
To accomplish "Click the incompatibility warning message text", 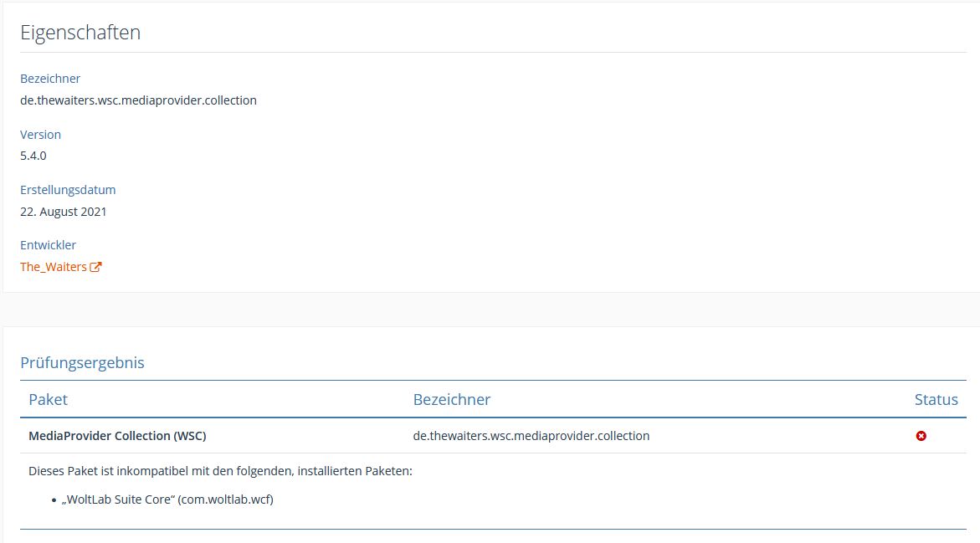I will coord(220,471).
